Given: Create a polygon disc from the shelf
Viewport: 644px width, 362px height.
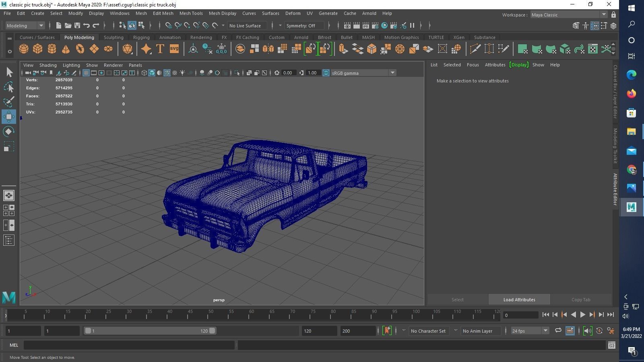Looking at the screenshot, I should pyautogui.click(x=108, y=49).
